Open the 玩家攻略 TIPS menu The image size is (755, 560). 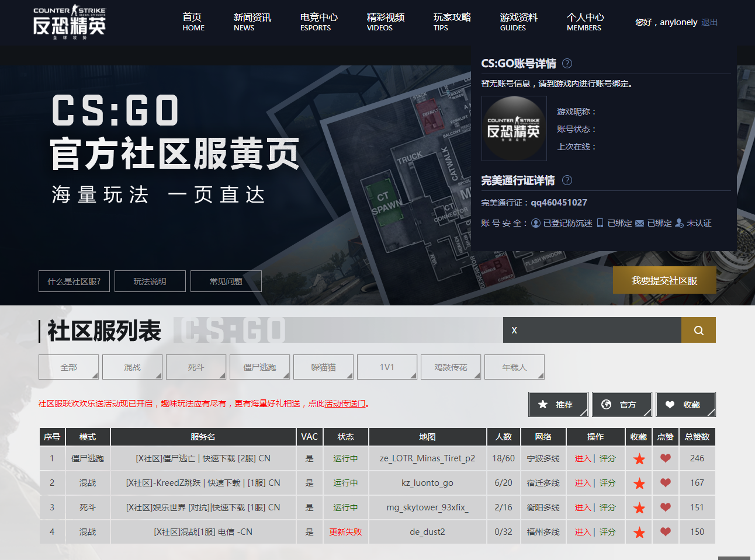pyautogui.click(x=452, y=22)
